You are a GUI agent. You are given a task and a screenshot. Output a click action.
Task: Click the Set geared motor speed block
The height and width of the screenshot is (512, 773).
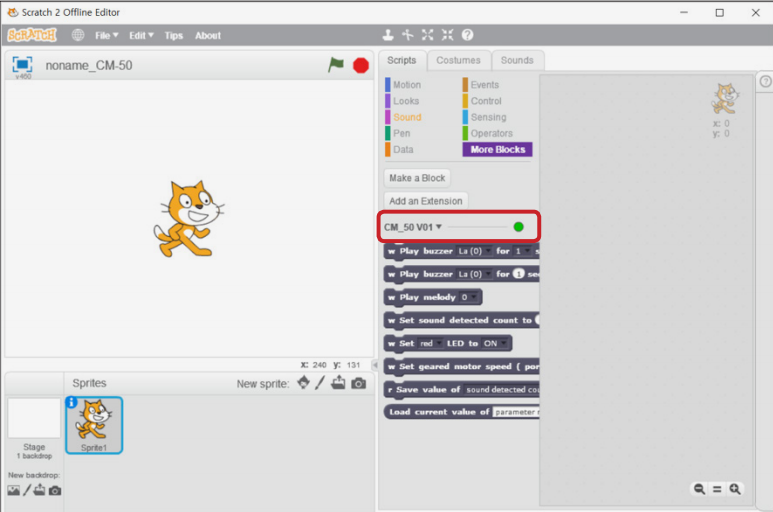pos(461,367)
